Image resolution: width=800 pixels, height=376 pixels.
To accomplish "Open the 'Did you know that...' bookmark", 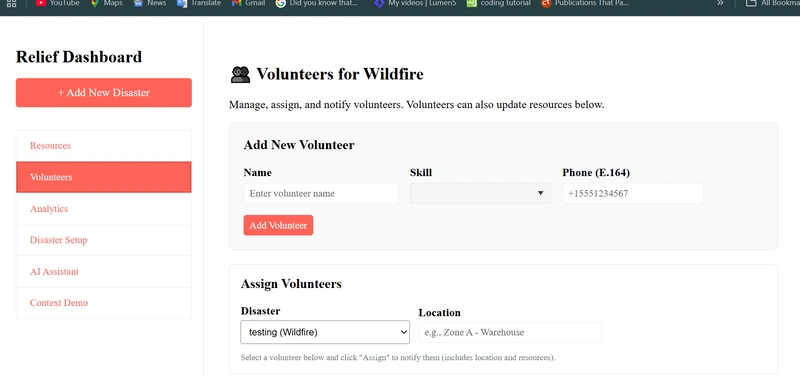I will (x=317, y=3).
